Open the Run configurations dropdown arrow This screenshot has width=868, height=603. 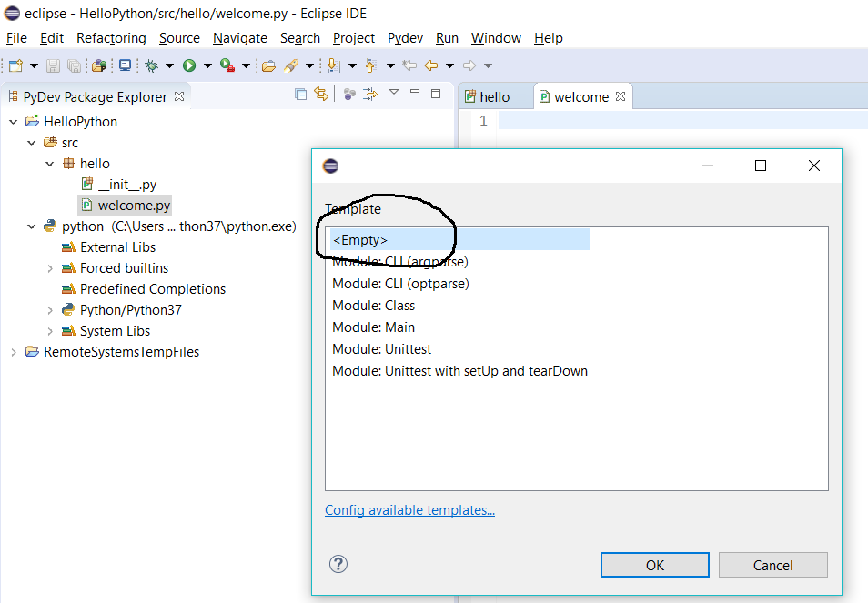pos(207,65)
